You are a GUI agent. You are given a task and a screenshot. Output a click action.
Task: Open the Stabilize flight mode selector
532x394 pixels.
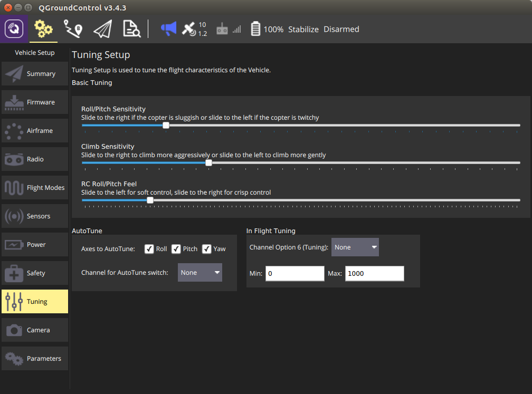303,30
